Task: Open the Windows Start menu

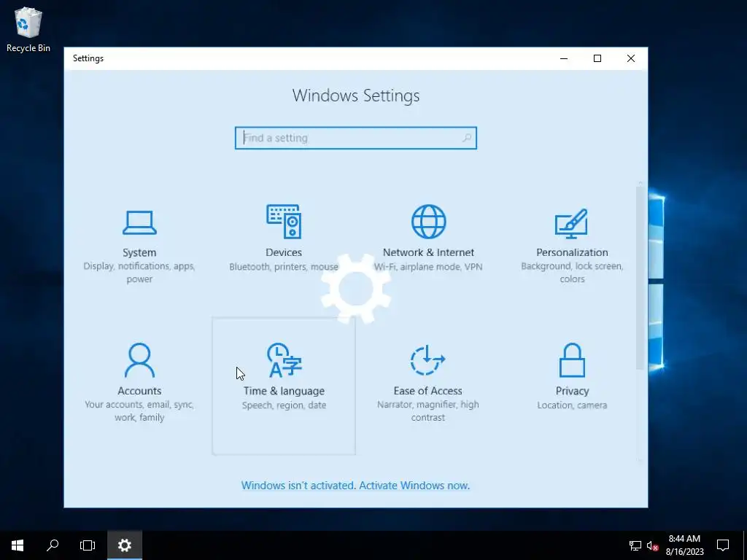Action: coord(18,545)
